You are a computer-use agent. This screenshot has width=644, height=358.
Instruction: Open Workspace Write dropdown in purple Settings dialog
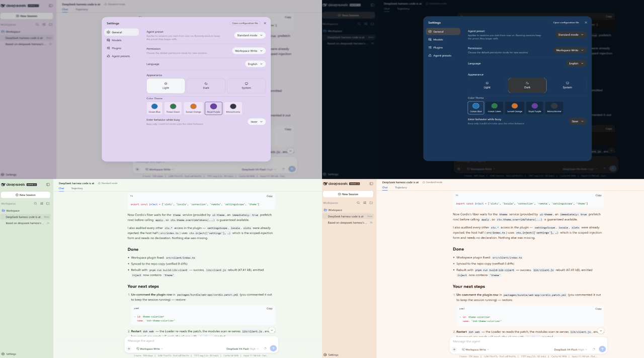tap(249, 51)
